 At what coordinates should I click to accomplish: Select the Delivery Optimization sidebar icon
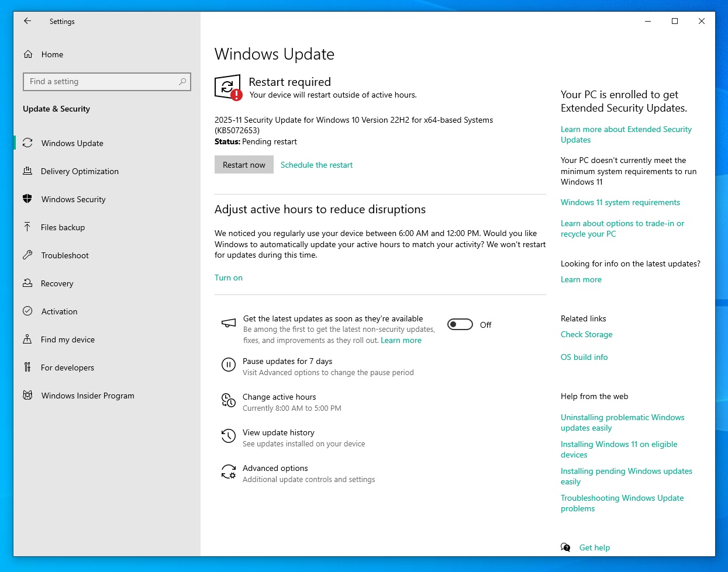27,171
